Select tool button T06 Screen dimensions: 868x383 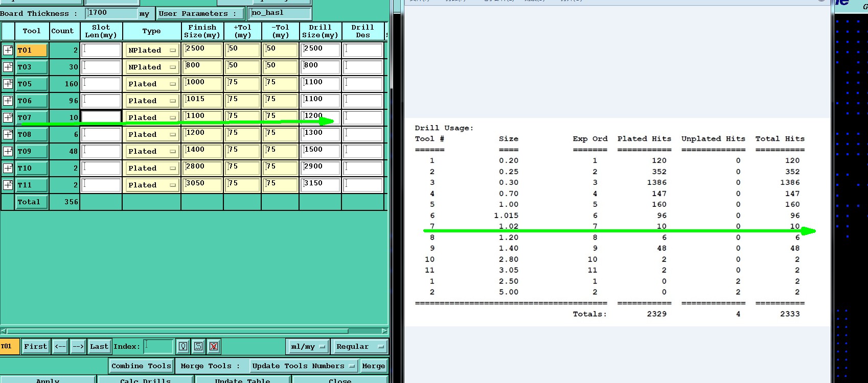tap(32, 101)
